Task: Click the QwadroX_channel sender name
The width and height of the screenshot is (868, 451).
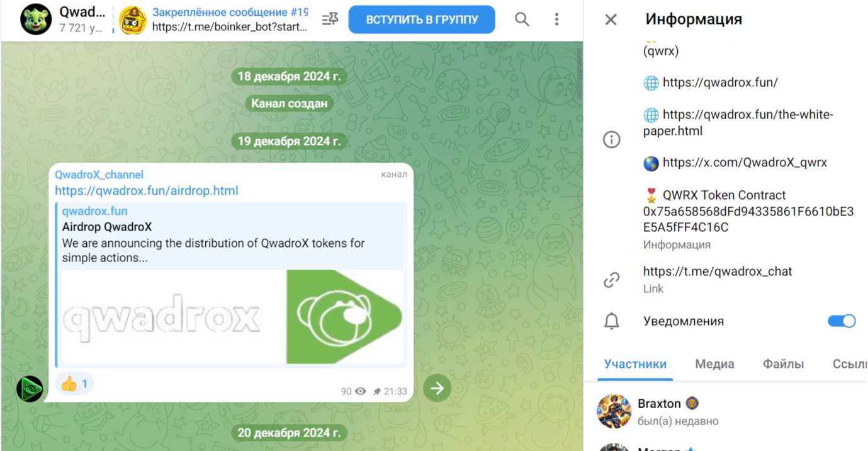Action: click(x=99, y=174)
